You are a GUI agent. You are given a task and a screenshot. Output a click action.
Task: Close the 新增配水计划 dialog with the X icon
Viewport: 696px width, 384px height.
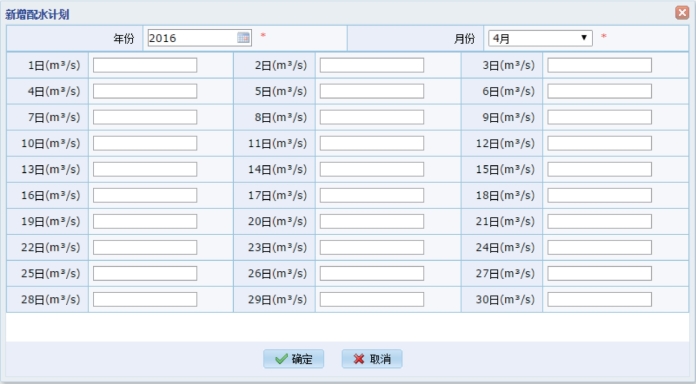682,12
